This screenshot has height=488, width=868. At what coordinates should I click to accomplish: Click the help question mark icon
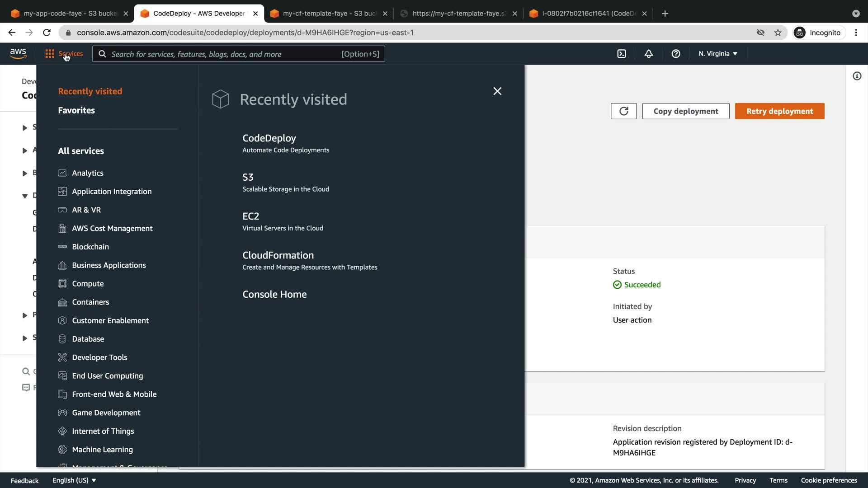click(x=675, y=54)
